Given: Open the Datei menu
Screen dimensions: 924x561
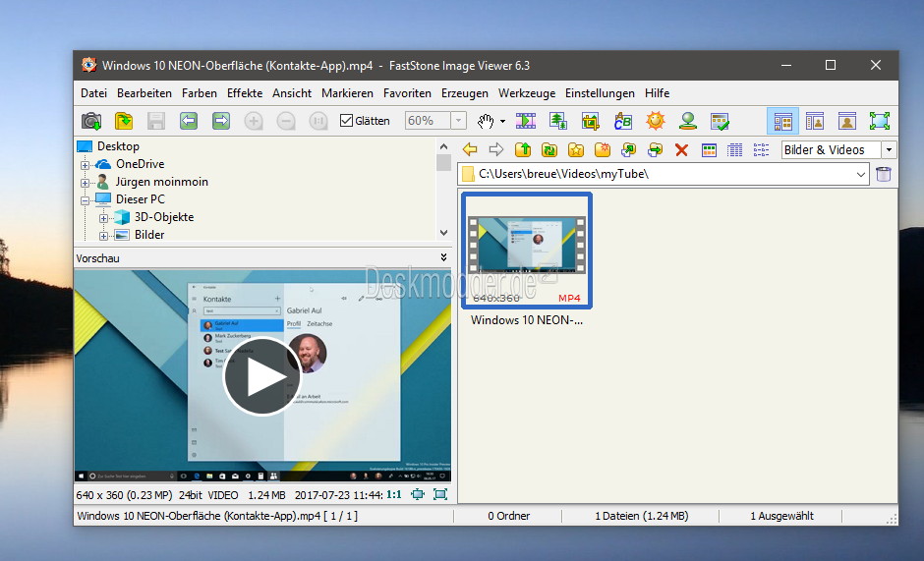Looking at the screenshot, I should (93, 93).
